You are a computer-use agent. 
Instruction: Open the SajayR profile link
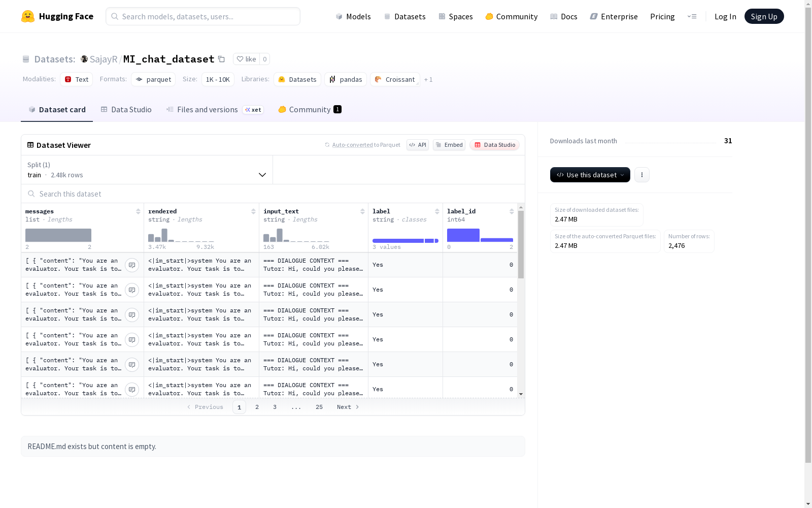point(104,59)
